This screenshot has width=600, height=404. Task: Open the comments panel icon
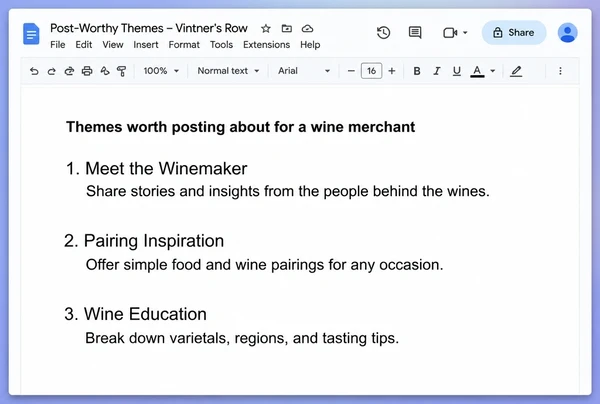(x=415, y=33)
